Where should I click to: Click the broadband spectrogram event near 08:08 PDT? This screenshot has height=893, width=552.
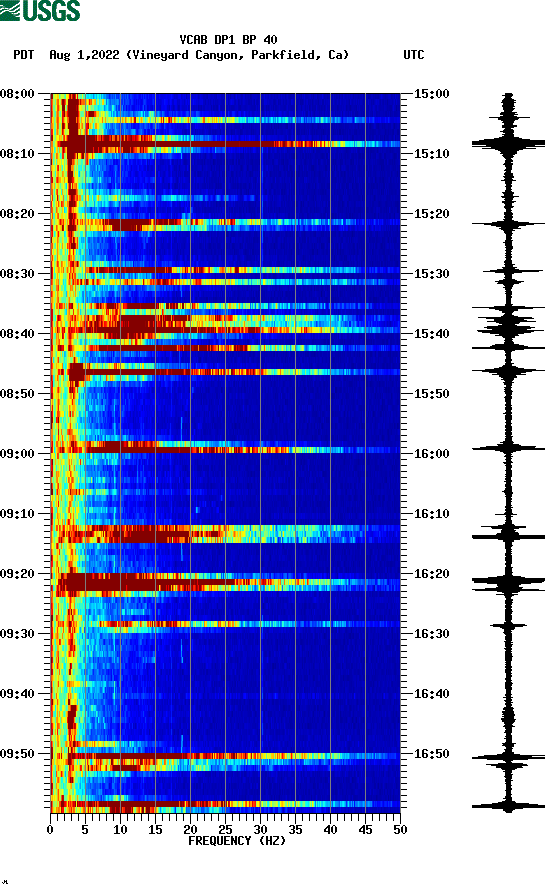point(226,144)
